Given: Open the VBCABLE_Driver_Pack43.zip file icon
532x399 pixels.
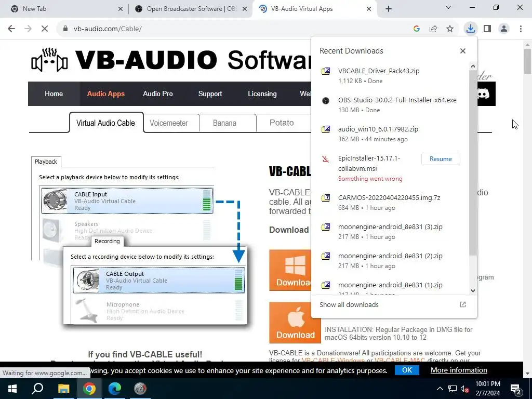Looking at the screenshot, I should [x=326, y=71].
